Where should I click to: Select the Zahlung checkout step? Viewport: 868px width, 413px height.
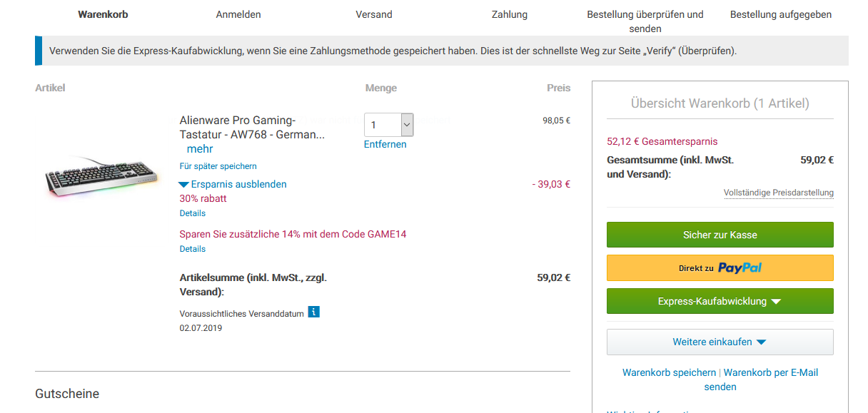click(510, 14)
